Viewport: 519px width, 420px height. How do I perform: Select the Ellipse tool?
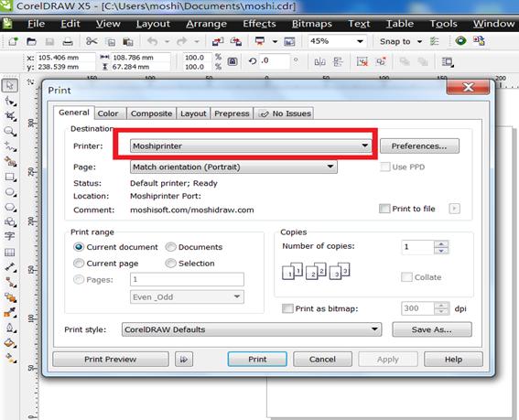pyautogui.click(x=10, y=192)
